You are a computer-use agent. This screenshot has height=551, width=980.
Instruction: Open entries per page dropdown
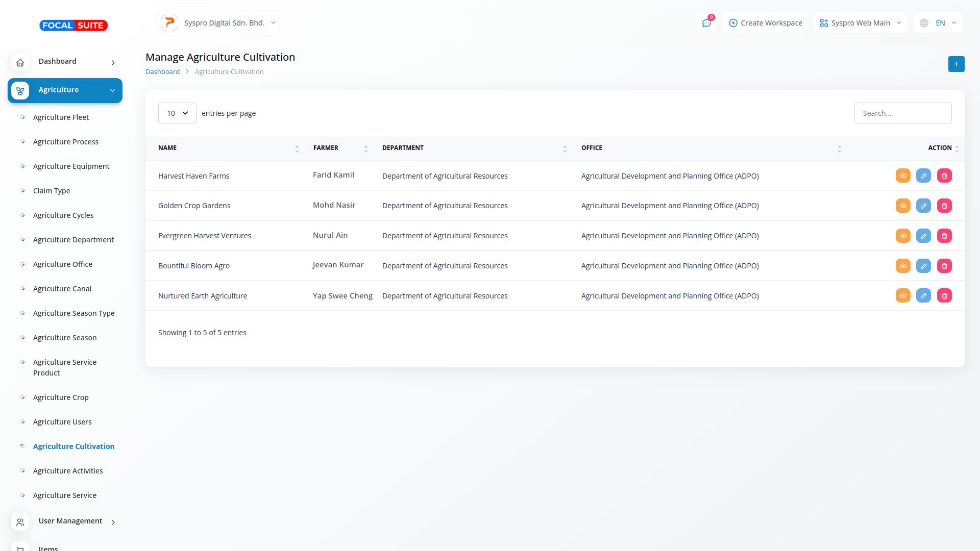(177, 113)
